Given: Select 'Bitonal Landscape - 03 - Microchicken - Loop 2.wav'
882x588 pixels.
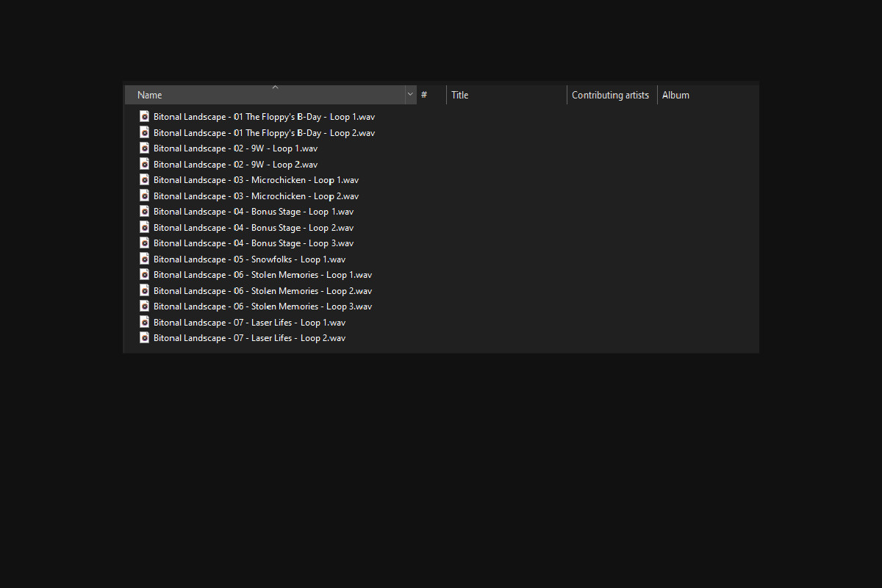Looking at the screenshot, I should coord(256,196).
